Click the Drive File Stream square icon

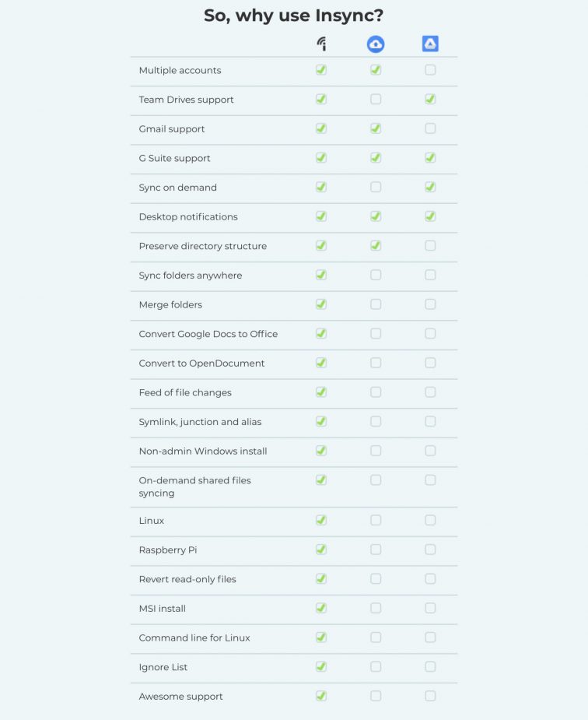tap(430, 44)
